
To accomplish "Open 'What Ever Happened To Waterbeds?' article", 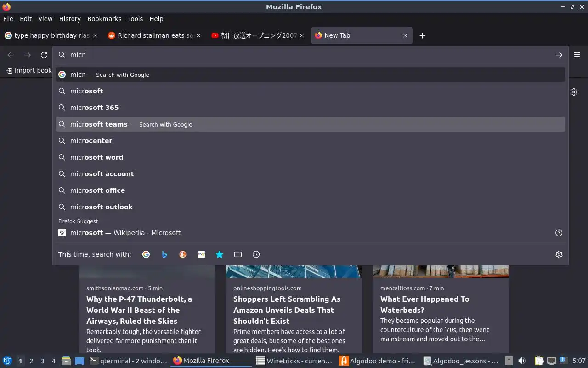I will pos(425,305).
